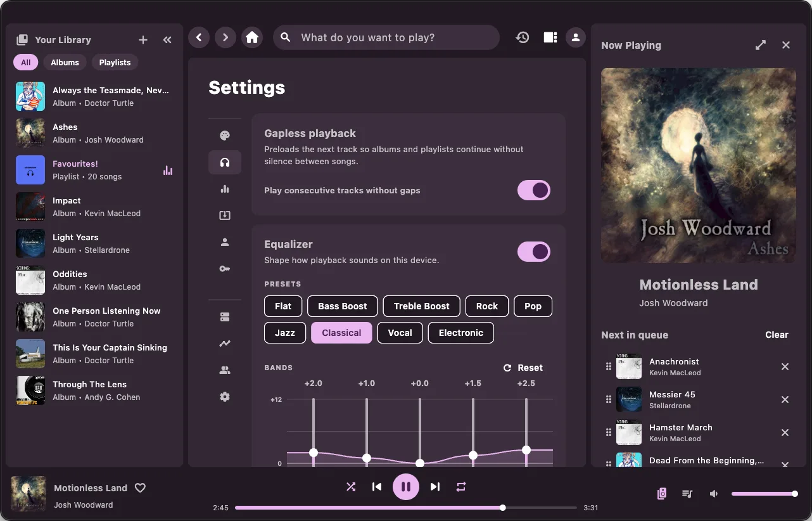
Task: Skip to previous track
Action: (x=377, y=487)
